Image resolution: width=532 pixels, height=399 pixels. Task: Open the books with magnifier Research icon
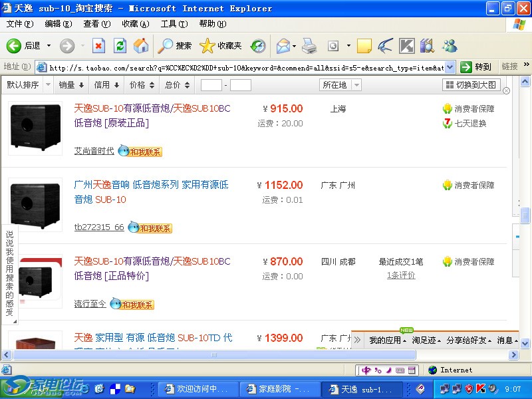(427, 46)
